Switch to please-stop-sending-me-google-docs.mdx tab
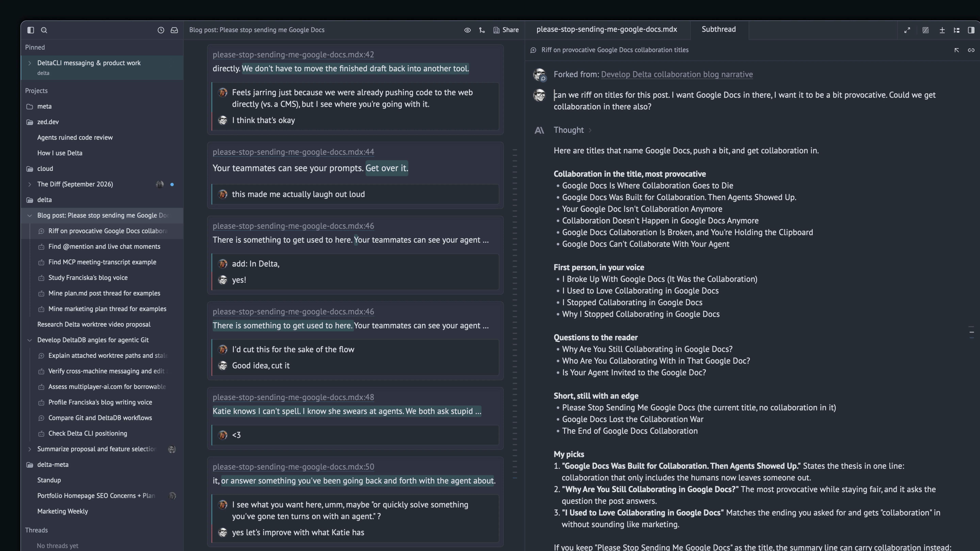980x551 pixels. pyautogui.click(x=606, y=29)
